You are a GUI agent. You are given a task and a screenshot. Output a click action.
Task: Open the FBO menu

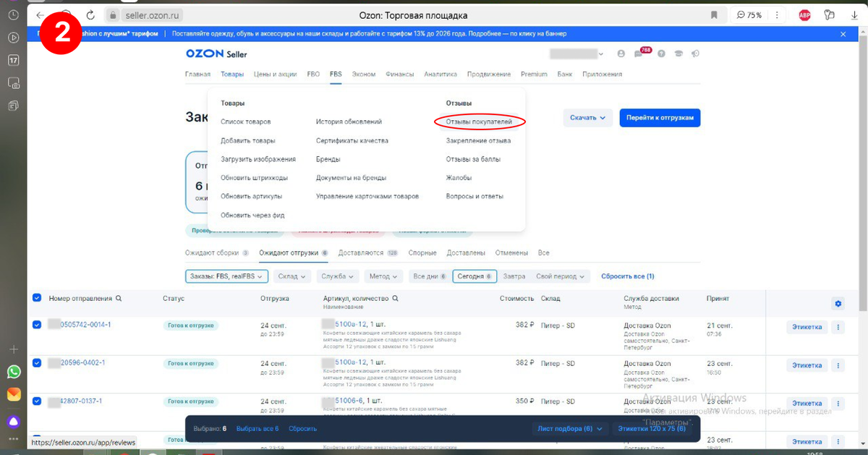click(313, 74)
